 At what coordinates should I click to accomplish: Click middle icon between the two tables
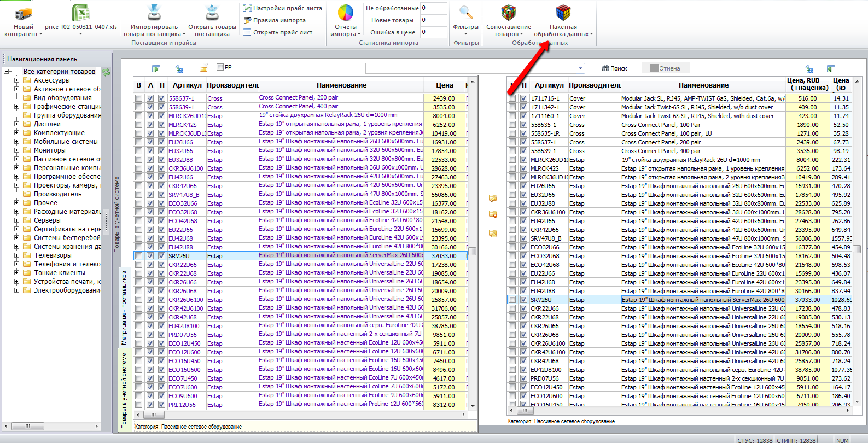click(x=493, y=214)
